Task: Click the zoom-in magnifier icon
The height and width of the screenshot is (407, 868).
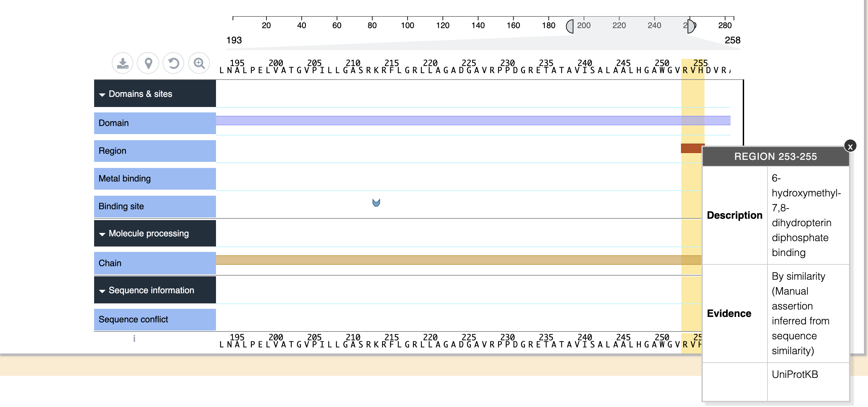Action: click(199, 63)
